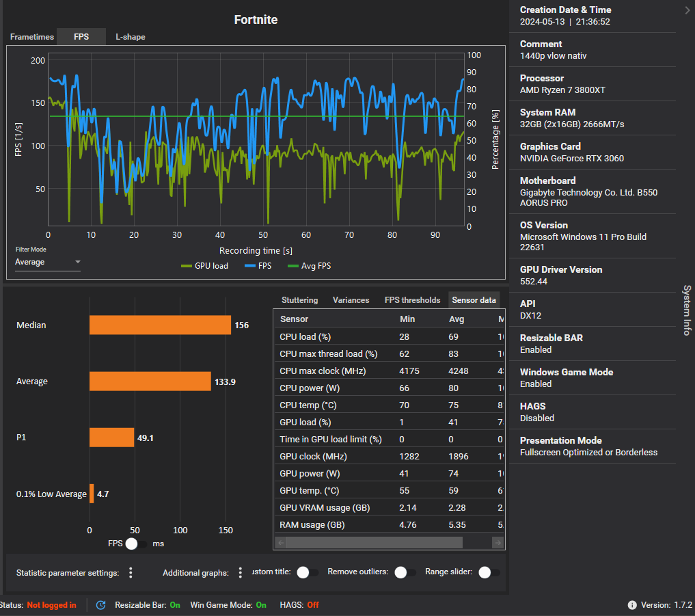Click the version info icon
This screenshot has height=616, width=695.
(632, 605)
